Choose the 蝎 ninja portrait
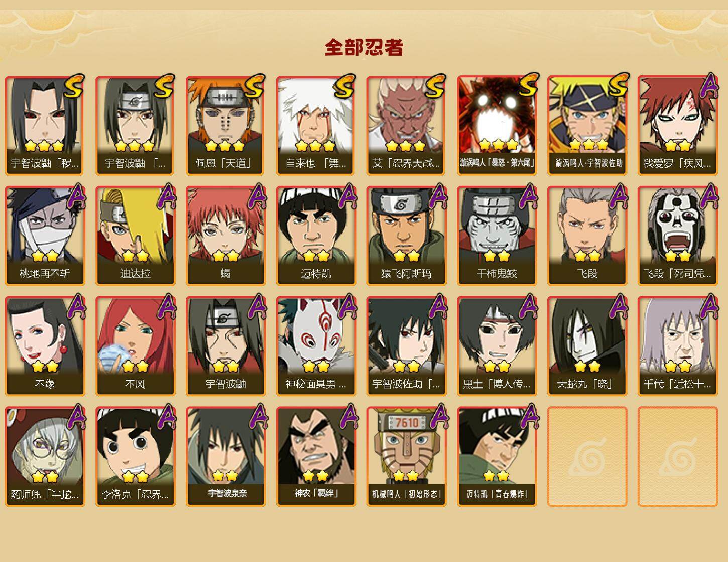 (225, 236)
